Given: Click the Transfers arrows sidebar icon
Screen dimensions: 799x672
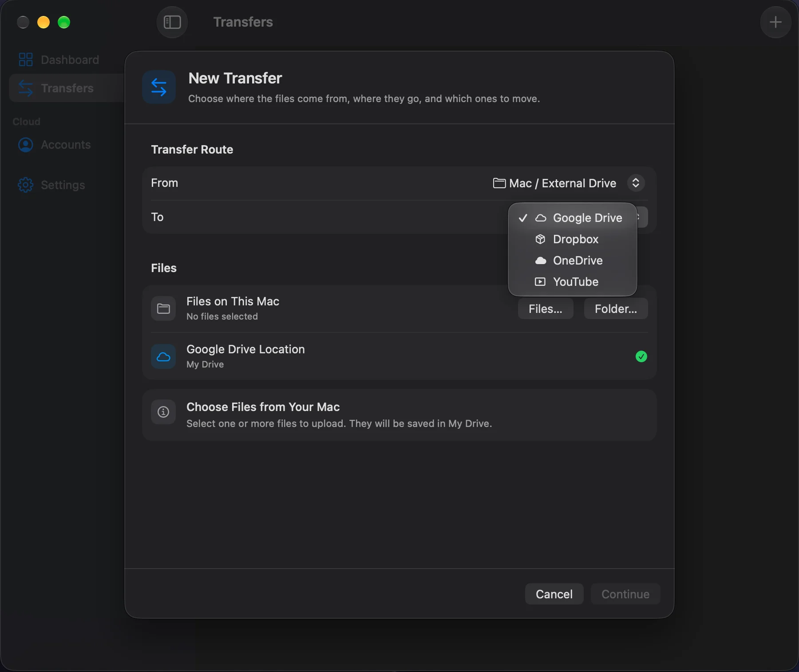Looking at the screenshot, I should [26, 88].
